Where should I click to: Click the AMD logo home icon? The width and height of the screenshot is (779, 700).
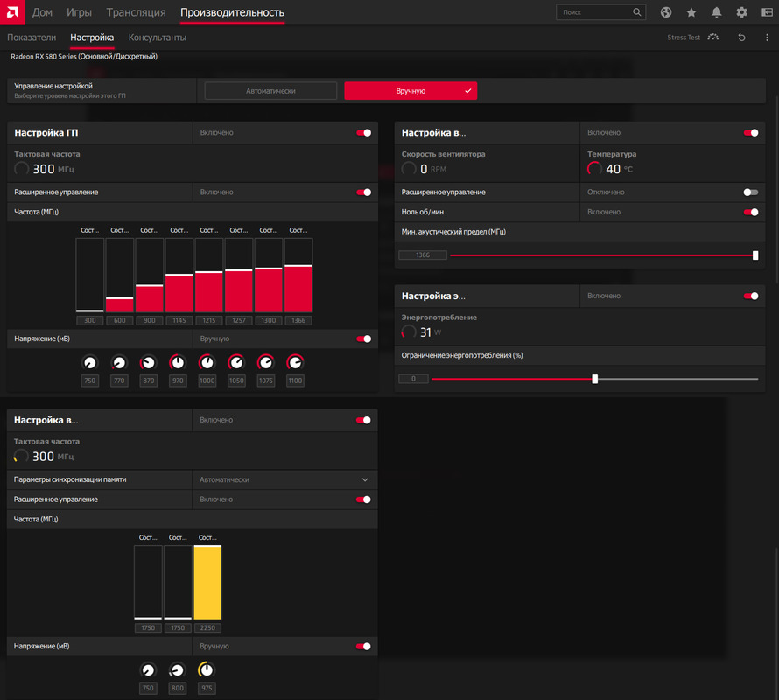12,12
